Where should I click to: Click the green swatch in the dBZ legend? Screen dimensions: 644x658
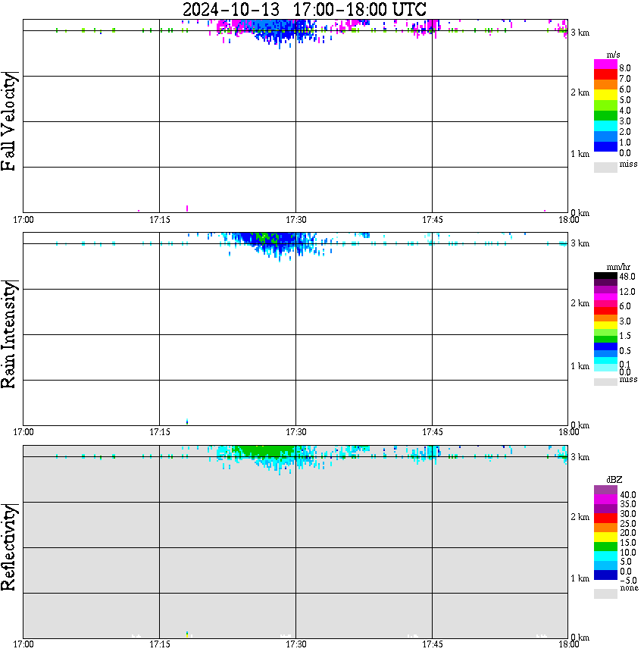[605, 547]
